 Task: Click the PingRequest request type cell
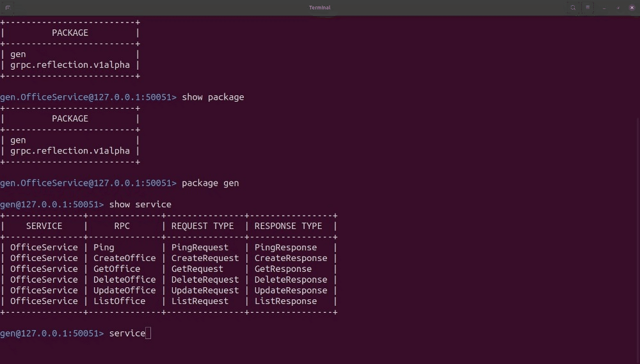(200, 248)
